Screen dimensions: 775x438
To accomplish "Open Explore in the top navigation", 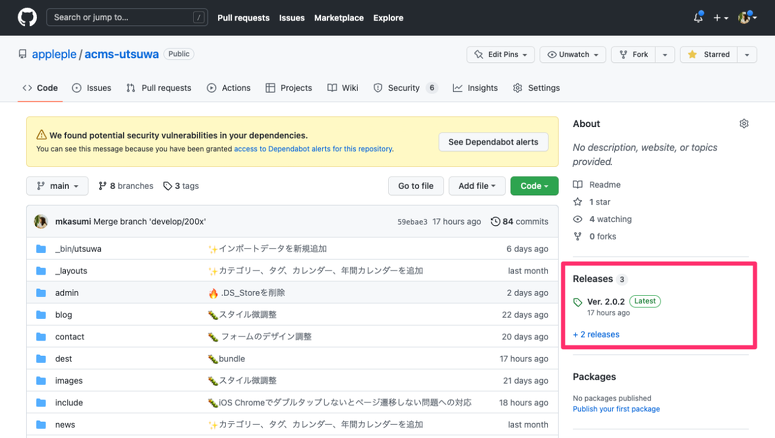I will click(x=388, y=18).
